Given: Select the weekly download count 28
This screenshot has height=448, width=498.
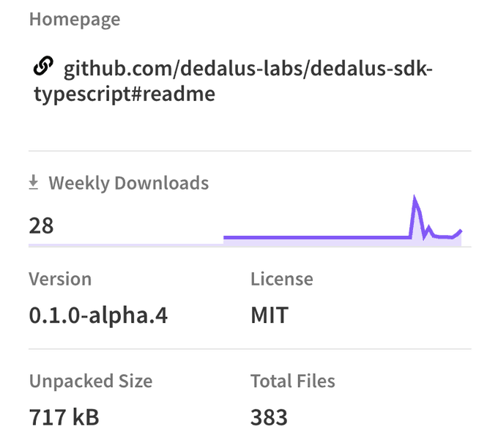Looking at the screenshot, I should point(42,225).
